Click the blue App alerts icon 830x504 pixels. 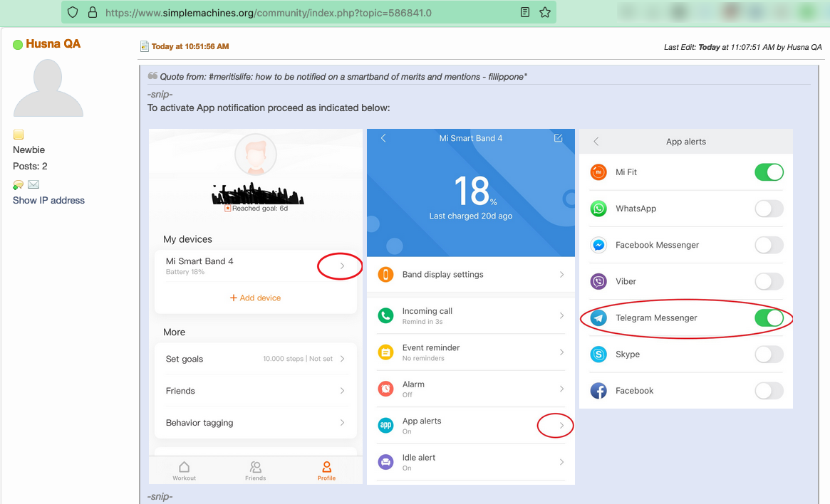386,425
